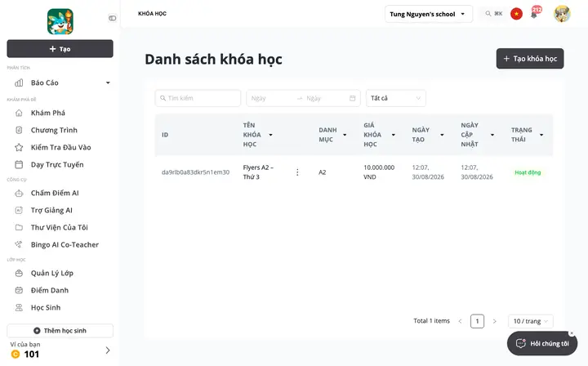Image resolution: width=588 pixels, height=366 pixels.
Task: Click the search magnifier in top bar
Action: coord(488,14)
